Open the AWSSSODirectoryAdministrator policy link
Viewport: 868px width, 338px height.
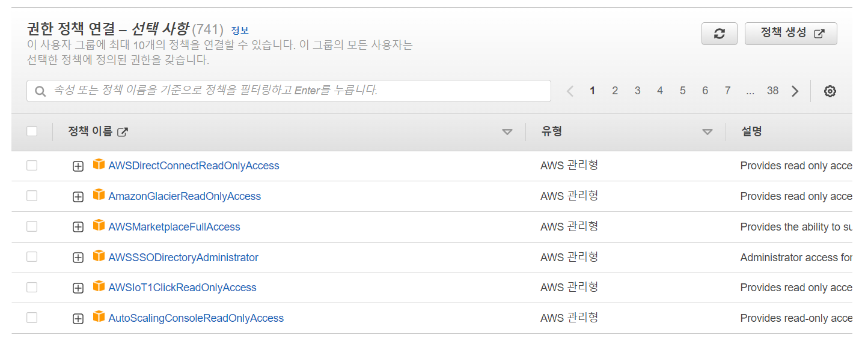(x=183, y=258)
